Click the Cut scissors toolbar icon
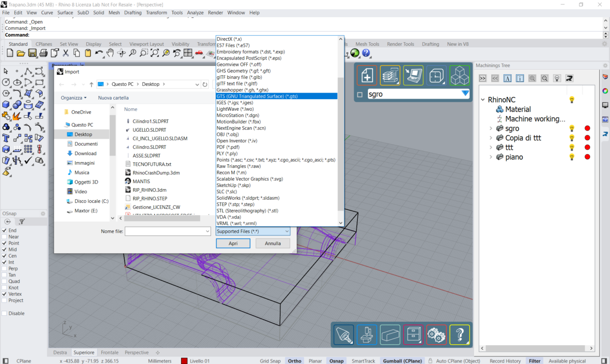 [66, 53]
